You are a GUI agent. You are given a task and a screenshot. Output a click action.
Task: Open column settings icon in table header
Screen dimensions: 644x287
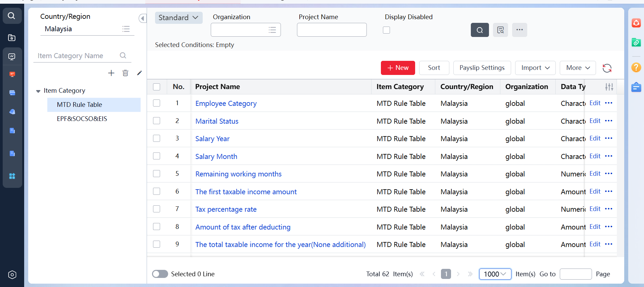609,87
